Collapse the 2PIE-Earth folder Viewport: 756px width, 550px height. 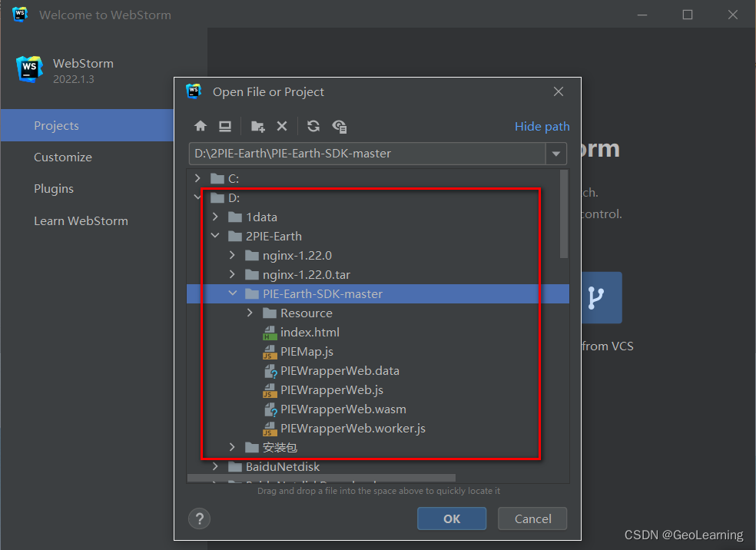(x=215, y=236)
